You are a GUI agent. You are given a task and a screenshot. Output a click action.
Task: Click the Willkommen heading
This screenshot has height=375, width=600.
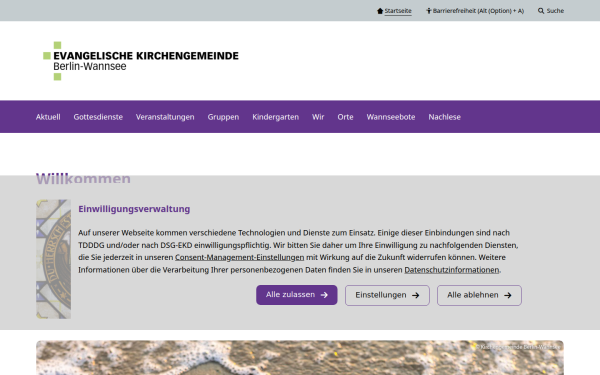point(83,178)
